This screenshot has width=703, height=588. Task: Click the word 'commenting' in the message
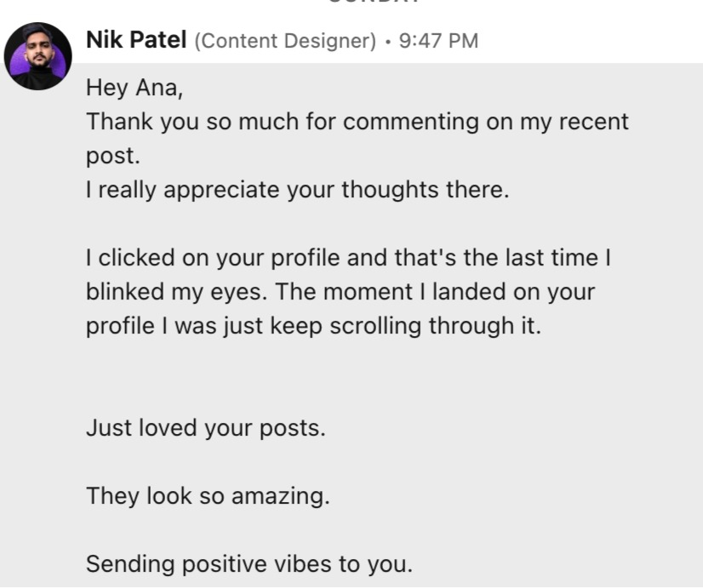pyautogui.click(x=411, y=123)
